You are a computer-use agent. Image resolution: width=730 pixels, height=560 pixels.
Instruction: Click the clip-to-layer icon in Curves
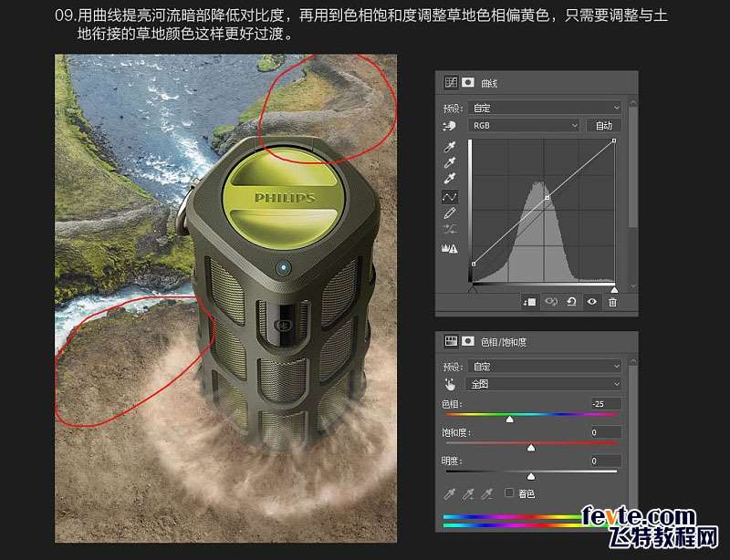529,302
